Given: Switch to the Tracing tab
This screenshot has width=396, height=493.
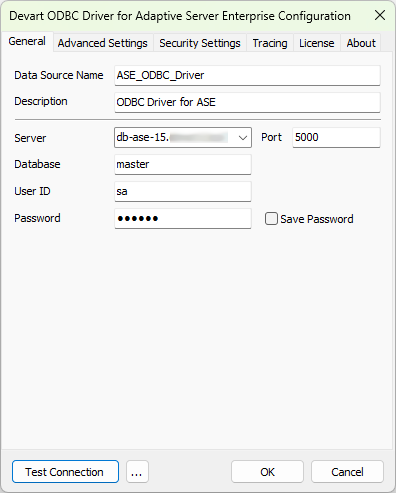Looking at the screenshot, I should [x=270, y=43].
